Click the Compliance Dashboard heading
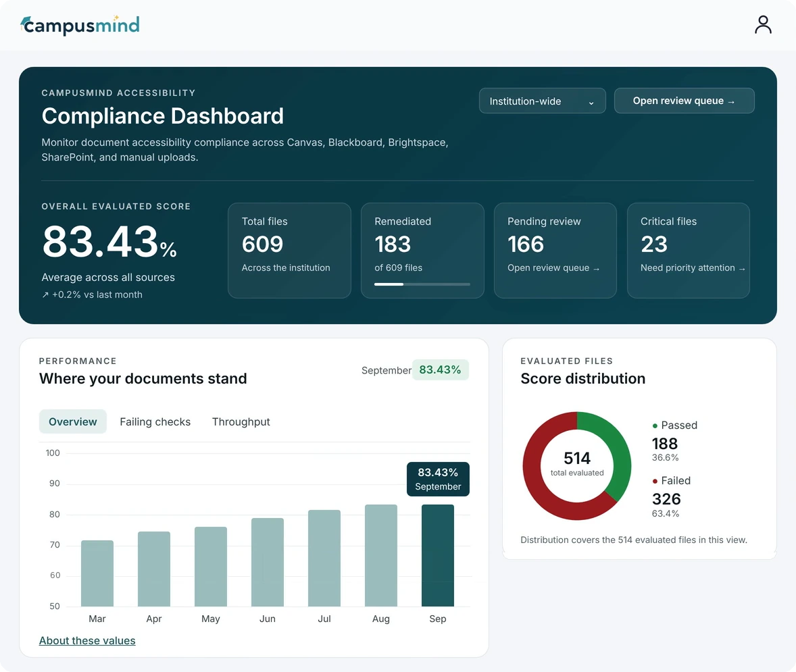 pyautogui.click(x=162, y=116)
